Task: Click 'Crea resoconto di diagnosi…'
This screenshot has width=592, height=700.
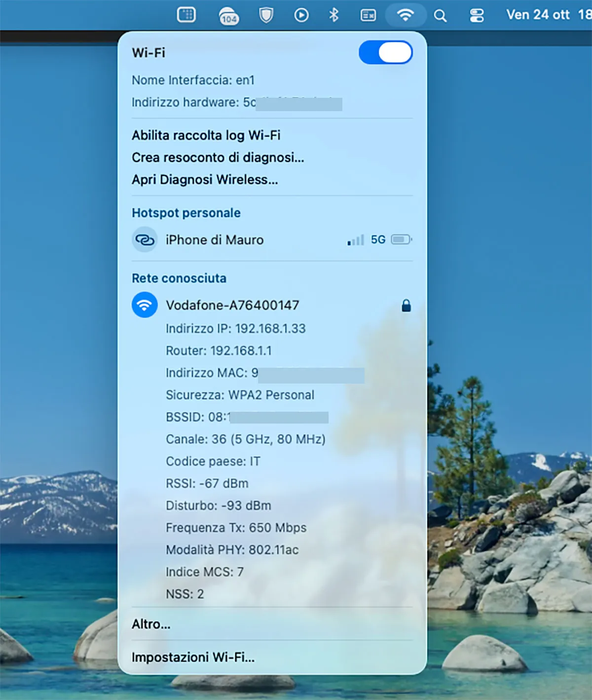Action: click(x=218, y=157)
